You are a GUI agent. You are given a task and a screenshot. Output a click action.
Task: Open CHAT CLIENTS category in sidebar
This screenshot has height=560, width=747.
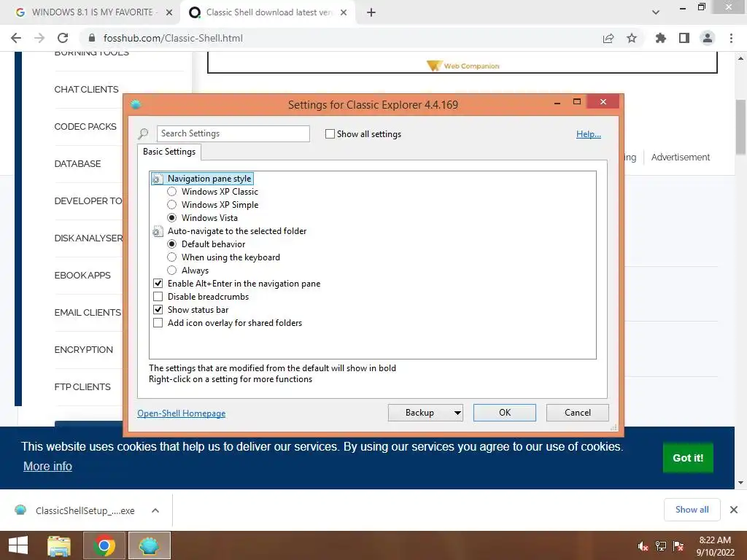pos(86,90)
